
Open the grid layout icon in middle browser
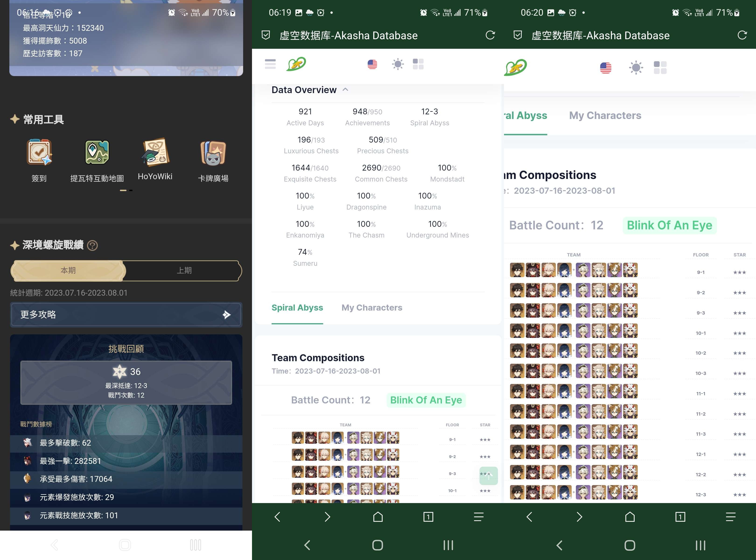pyautogui.click(x=418, y=64)
